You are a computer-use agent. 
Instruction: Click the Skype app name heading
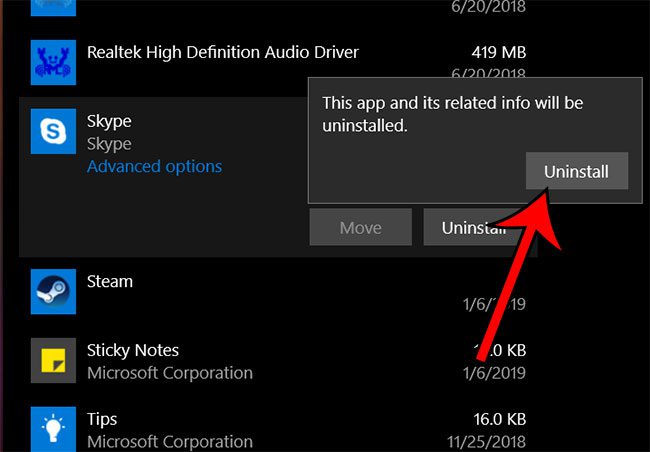[x=109, y=122]
